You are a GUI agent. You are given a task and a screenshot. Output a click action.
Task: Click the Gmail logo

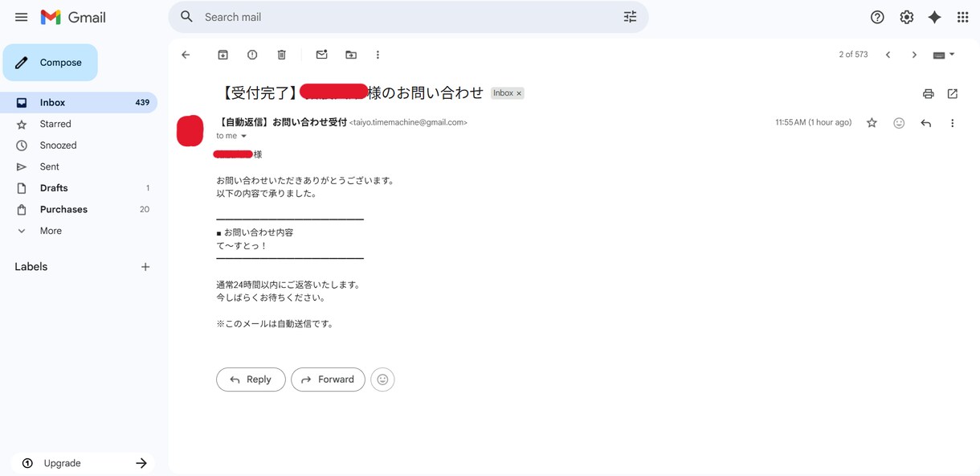click(73, 17)
